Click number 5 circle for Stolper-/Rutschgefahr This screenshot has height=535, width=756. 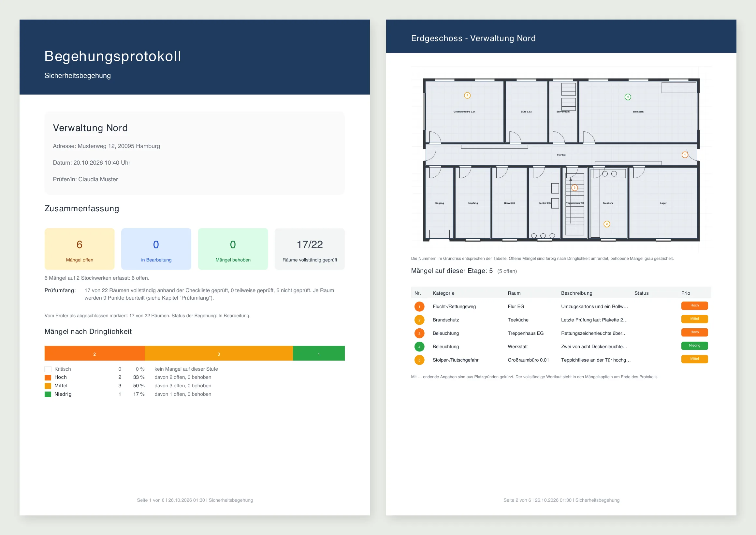point(419,360)
